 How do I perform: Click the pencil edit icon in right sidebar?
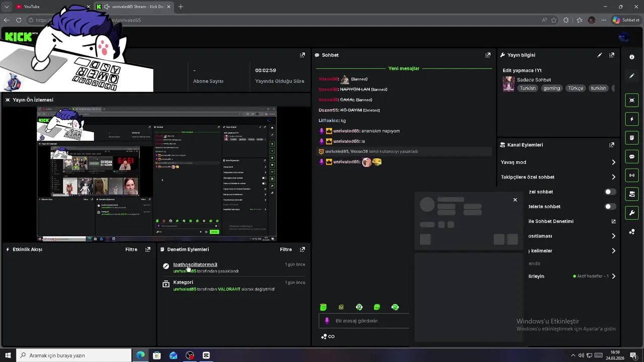click(632, 76)
